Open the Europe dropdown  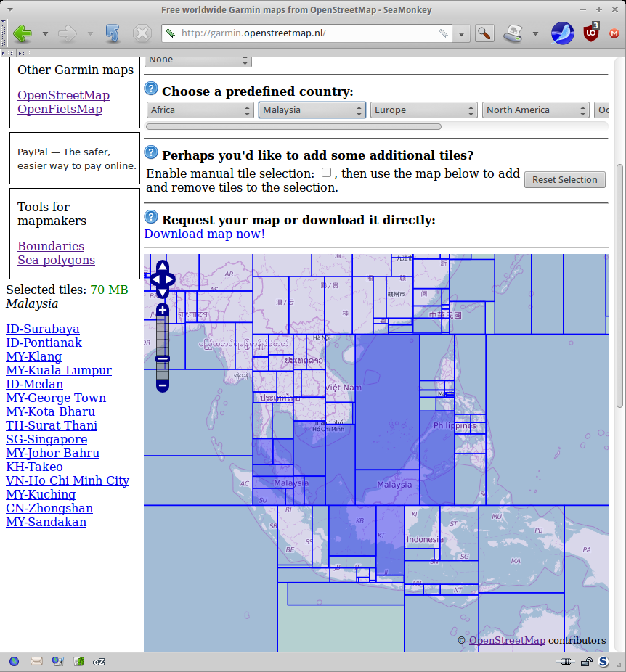pyautogui.click(x=423, y=110)
